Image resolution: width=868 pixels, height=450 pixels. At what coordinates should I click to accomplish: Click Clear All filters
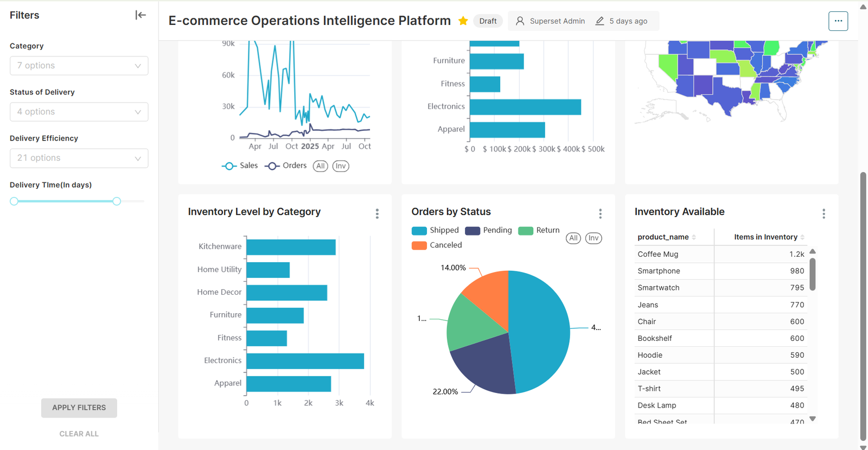tap(79, 434)
